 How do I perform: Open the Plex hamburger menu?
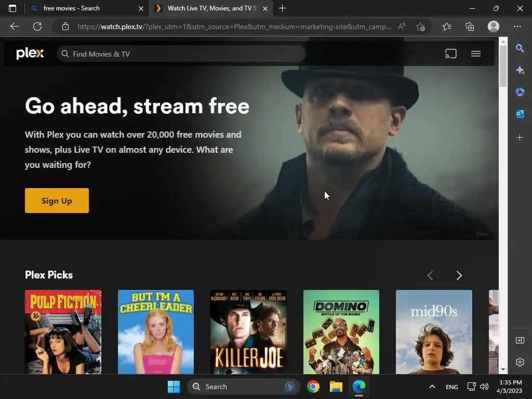(x=476, y=54)
